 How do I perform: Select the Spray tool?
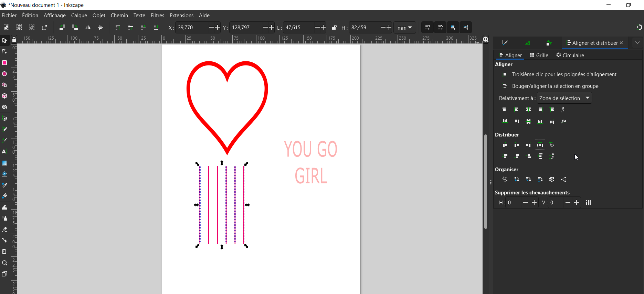4,218
